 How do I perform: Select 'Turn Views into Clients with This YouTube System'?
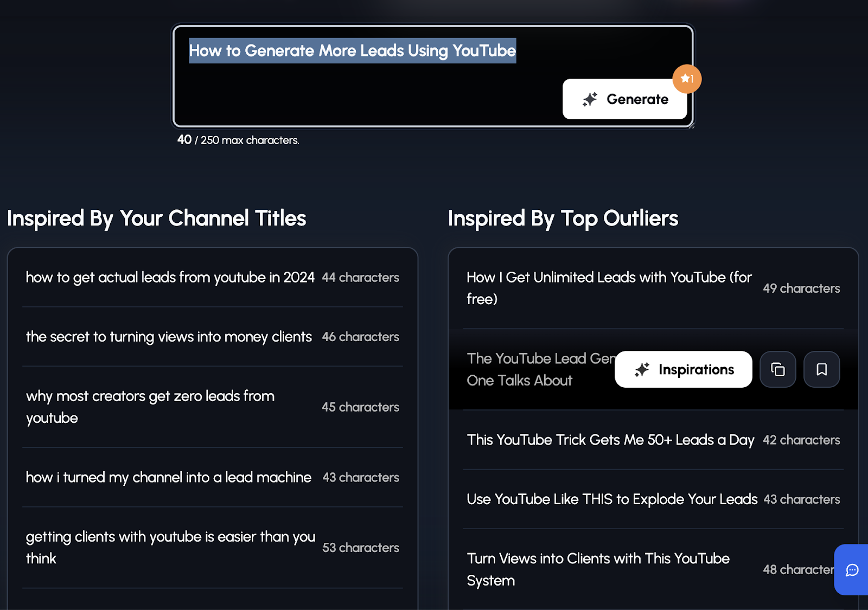click(x=598, y=569)
